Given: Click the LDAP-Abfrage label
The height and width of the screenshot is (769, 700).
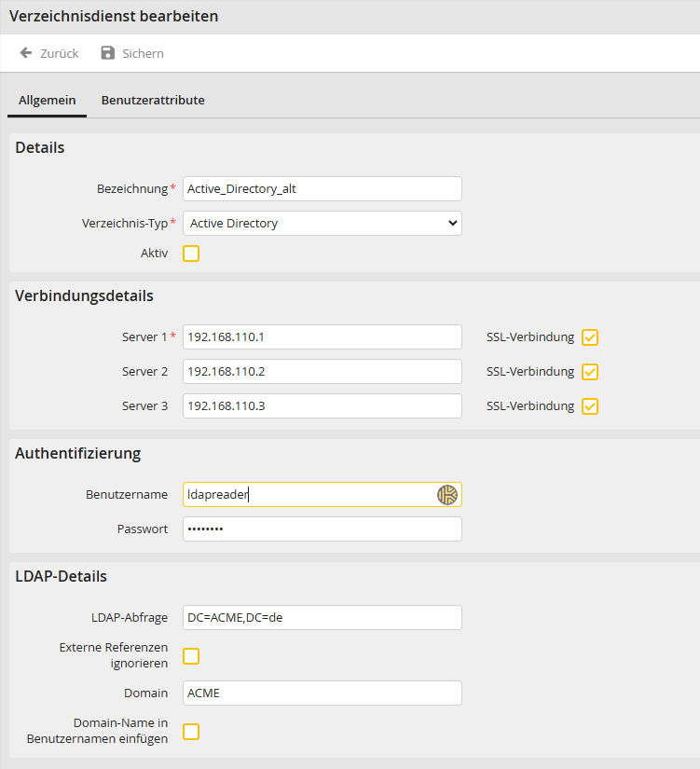Looking at the screenshot, I should [130, 617].
